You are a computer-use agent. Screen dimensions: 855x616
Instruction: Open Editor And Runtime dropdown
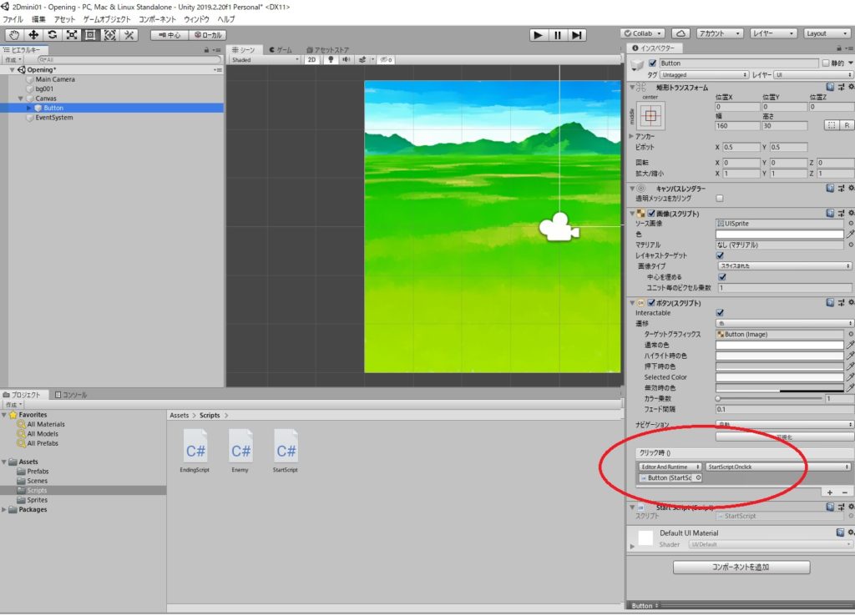(x=670, y=467)
